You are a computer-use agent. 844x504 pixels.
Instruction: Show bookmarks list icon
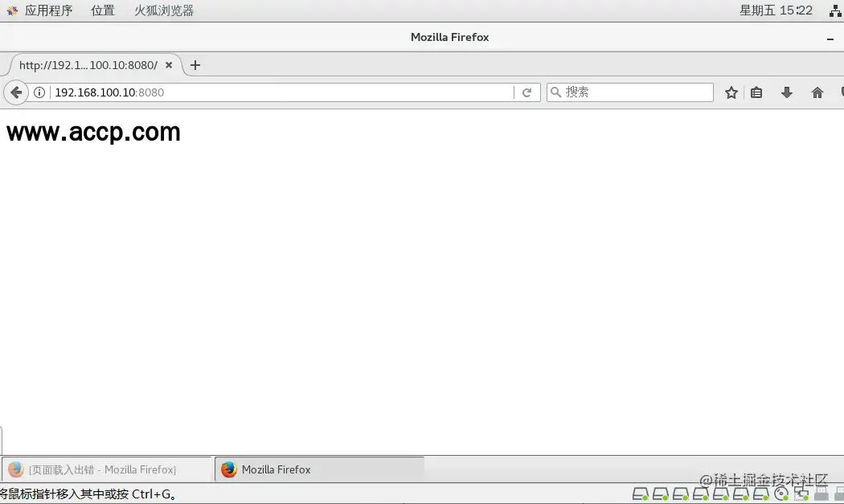[x=756, y=92]
